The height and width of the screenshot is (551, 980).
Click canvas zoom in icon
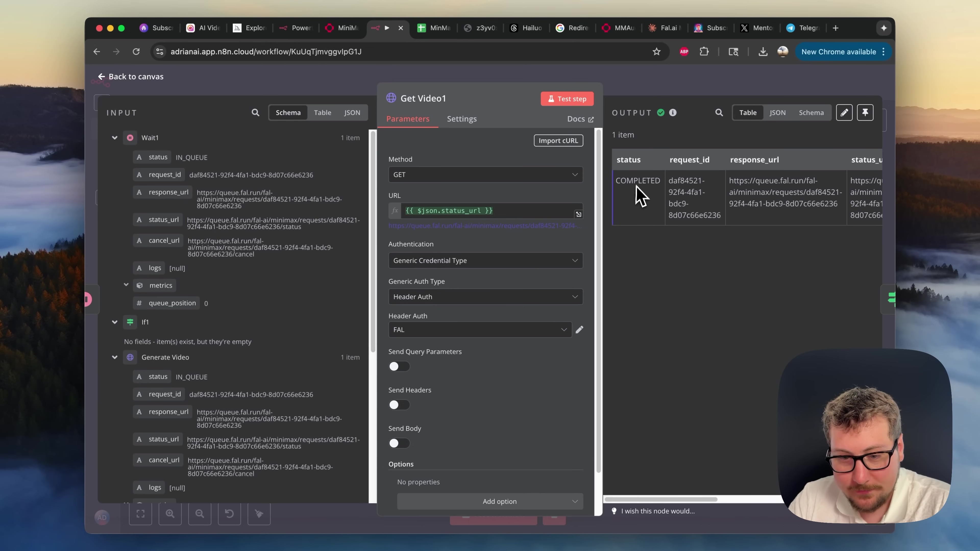pos(170,514)
